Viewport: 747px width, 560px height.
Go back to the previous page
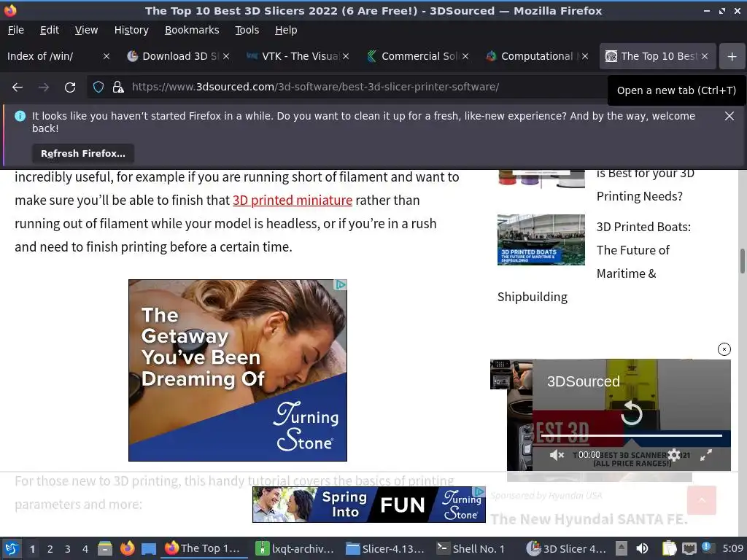18,87
